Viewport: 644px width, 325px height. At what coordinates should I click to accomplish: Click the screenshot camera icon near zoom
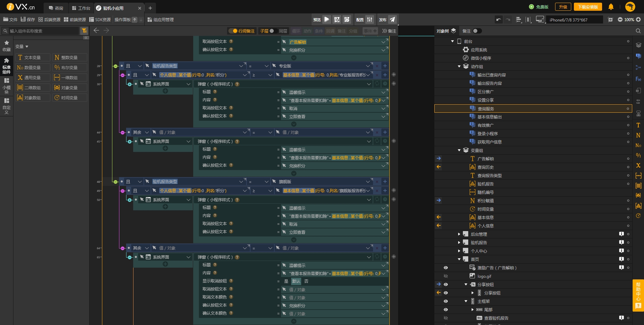610,20
